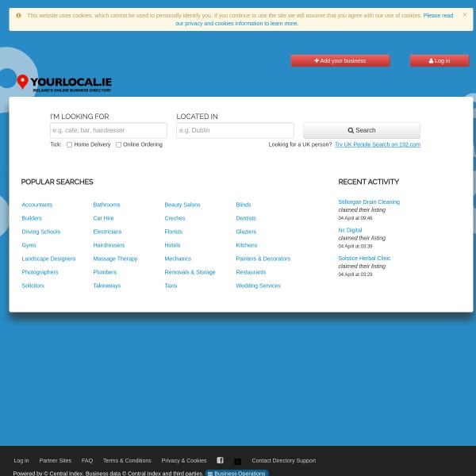Open the Driving Schools popular search
Image resolution: width=476 pixels, height=476 pixels.
pyautogui.click(x=41, y=232)
